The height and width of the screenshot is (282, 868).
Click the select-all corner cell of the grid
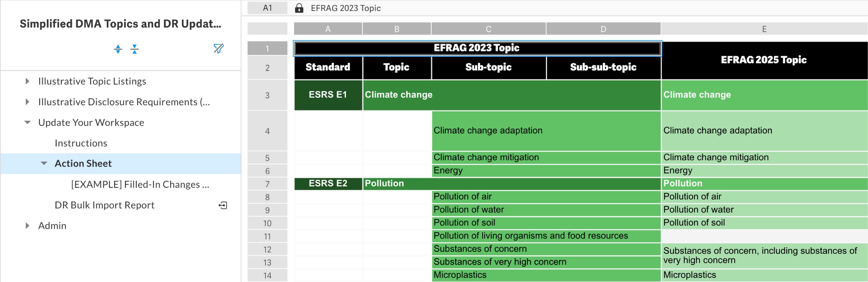point(267,29)
